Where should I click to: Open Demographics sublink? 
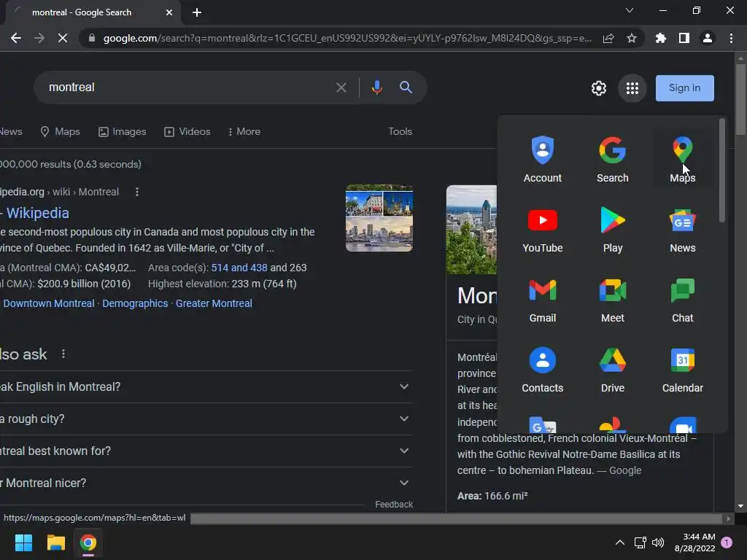[x=135, y=303]
